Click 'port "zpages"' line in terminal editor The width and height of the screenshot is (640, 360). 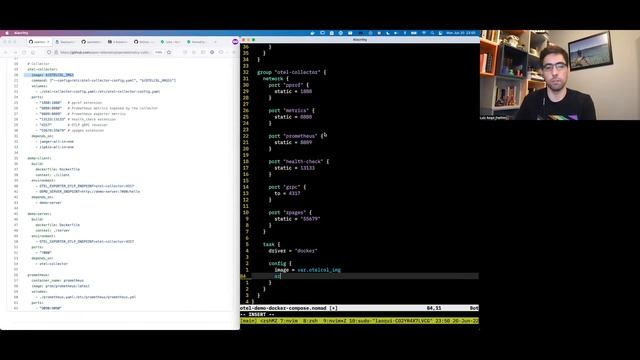(290, 213)
